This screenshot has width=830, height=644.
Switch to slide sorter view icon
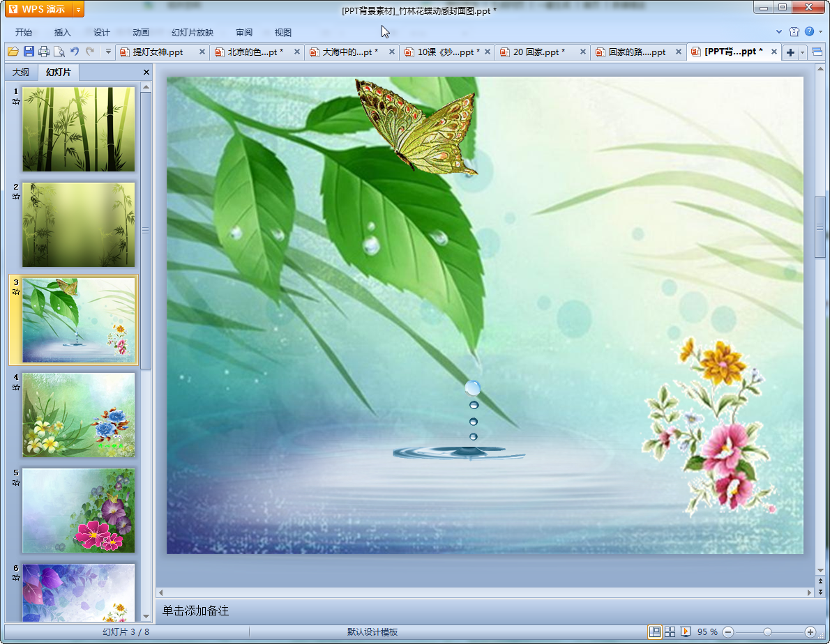670,632
